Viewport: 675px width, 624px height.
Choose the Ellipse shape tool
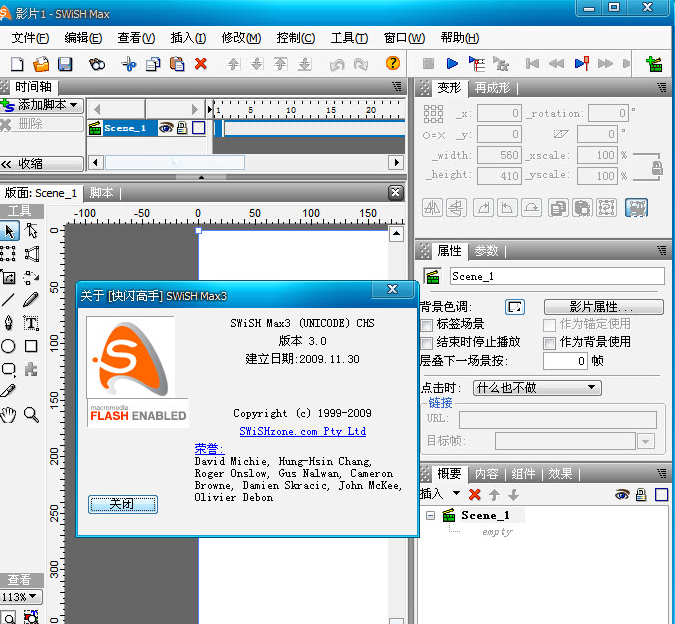(x=9, y=346)
